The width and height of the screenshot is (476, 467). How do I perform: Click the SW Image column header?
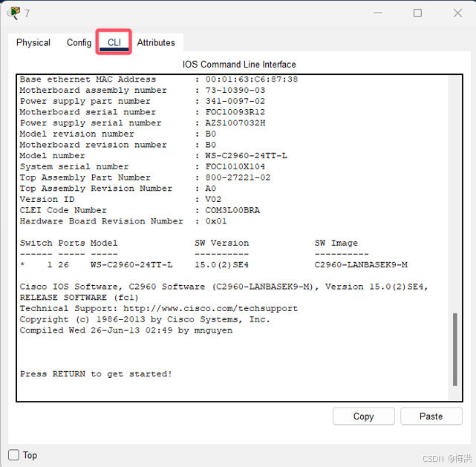click(336, 243)
